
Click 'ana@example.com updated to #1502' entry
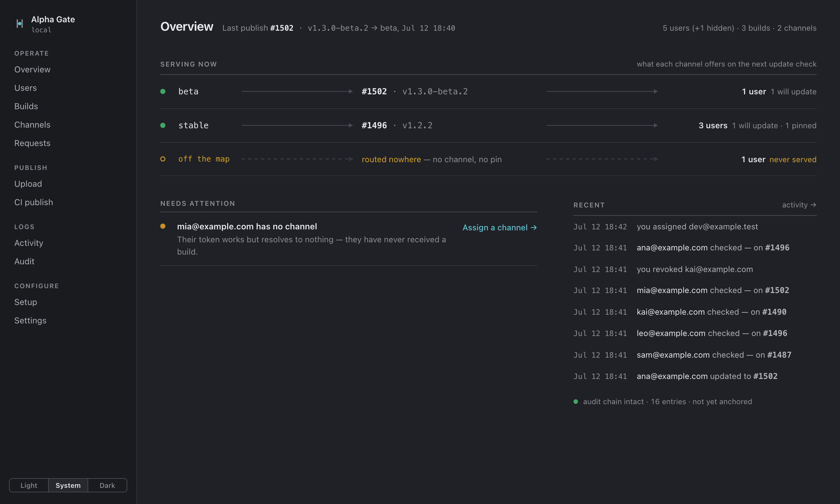click(707, 376)
